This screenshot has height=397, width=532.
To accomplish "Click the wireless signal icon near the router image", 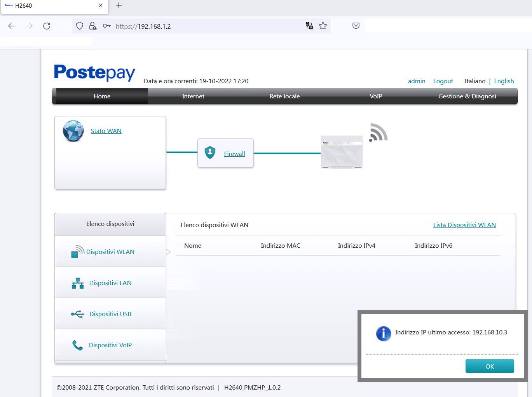I will pyautogui.click(x=378, y=133).
